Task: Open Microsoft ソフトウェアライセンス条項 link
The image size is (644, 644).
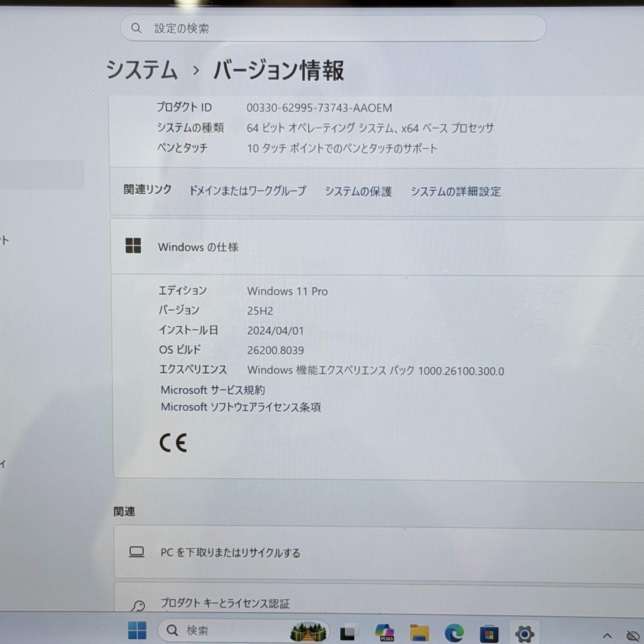Action: click(241, 407)
